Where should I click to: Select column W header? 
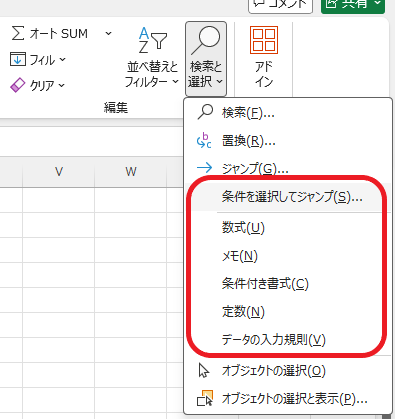click(131, 172)
